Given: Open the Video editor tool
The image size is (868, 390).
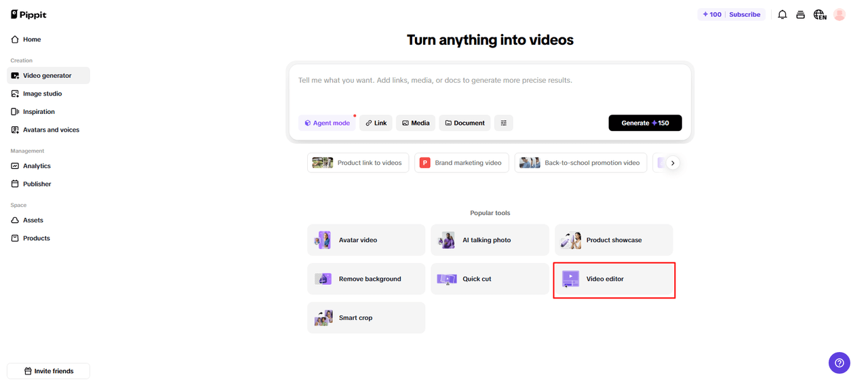Looking at the screenshot, I should [x=614, y=279].
